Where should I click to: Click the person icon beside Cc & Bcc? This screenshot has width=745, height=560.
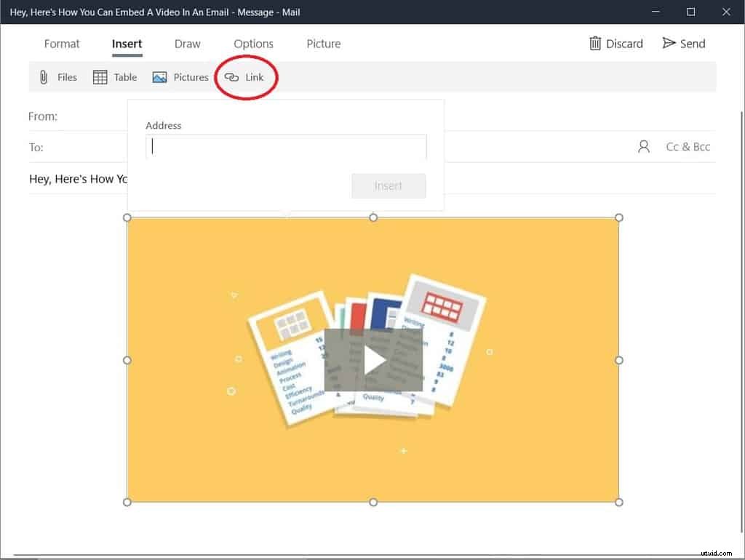643,146
